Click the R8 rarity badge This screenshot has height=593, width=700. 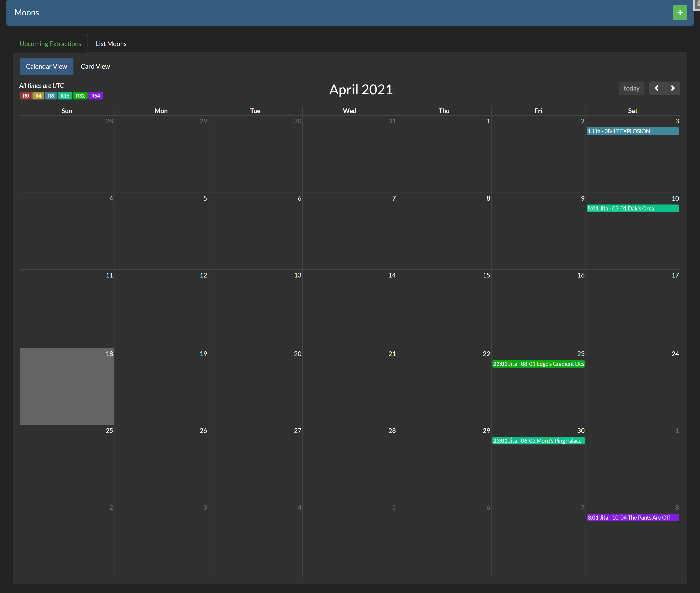coord(51,96)
